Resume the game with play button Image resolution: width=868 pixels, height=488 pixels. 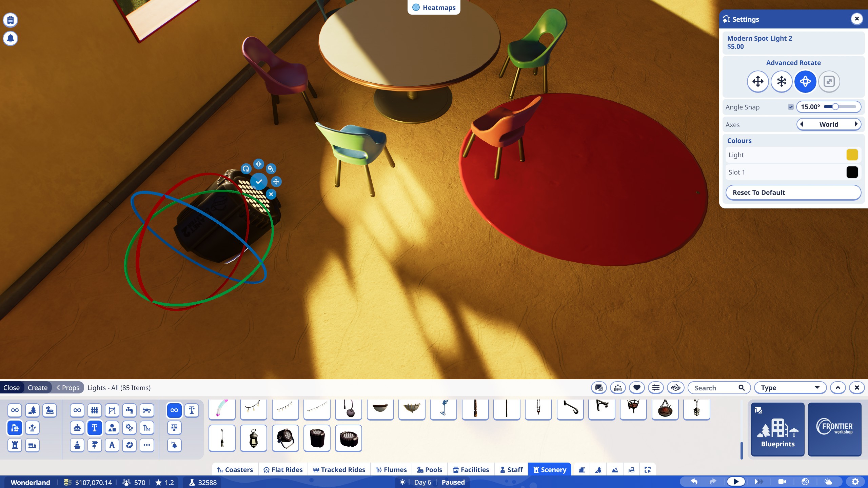pyautogui.click(x=736, y=482)
